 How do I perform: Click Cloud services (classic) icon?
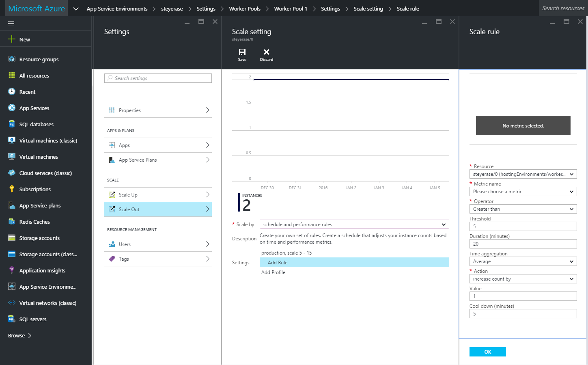pyautogui.click(x=12, y=173)
